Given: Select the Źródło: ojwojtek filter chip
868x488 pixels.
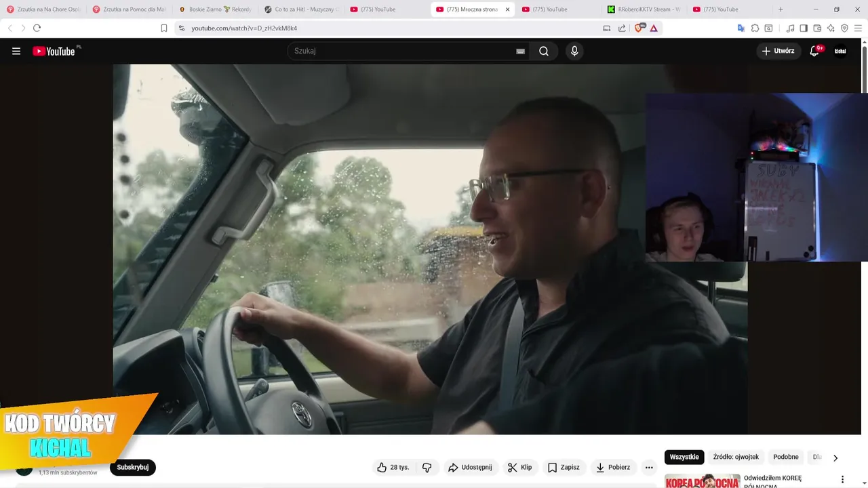Looking at the screenshot, I should tap(736, 457).
